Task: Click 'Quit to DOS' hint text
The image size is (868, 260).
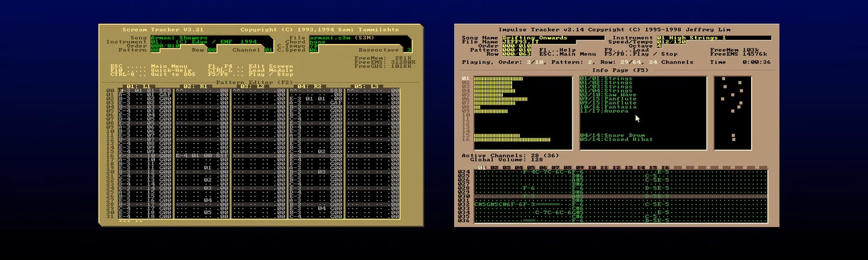Action: point(173,74)
